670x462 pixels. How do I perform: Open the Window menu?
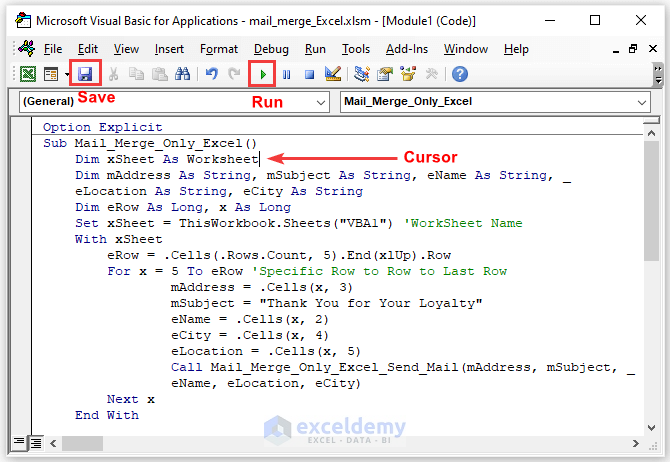[466, 49]
